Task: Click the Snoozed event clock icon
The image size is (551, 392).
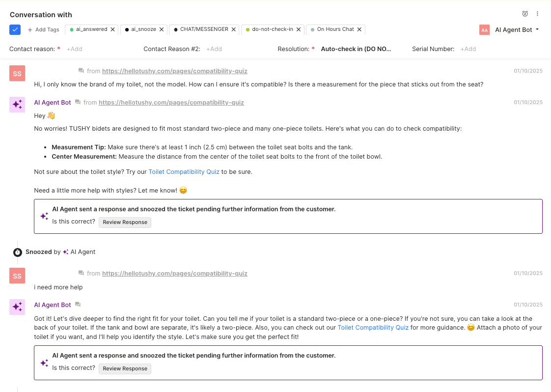Action: [x=18, y=252]
